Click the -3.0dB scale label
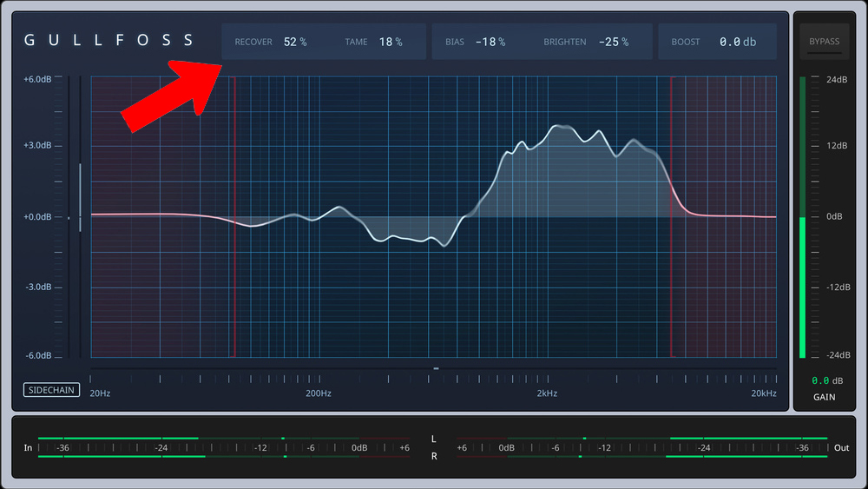 [x=38, y=287]
